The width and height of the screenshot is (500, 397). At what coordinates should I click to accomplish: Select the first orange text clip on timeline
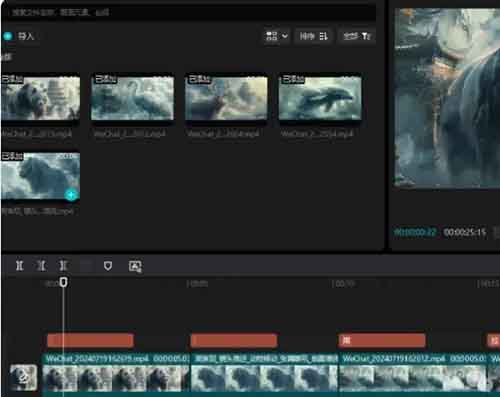[91, 340]
